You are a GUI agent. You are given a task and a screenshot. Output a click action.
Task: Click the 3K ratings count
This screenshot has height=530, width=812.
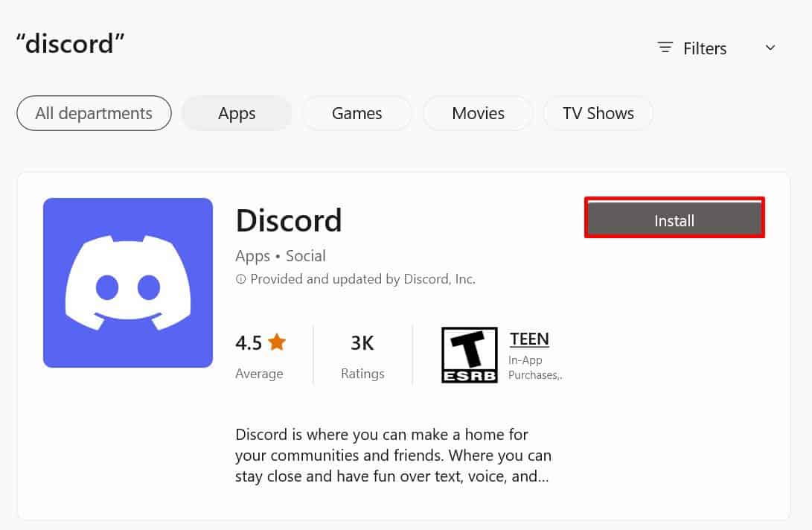coord(362,343)
